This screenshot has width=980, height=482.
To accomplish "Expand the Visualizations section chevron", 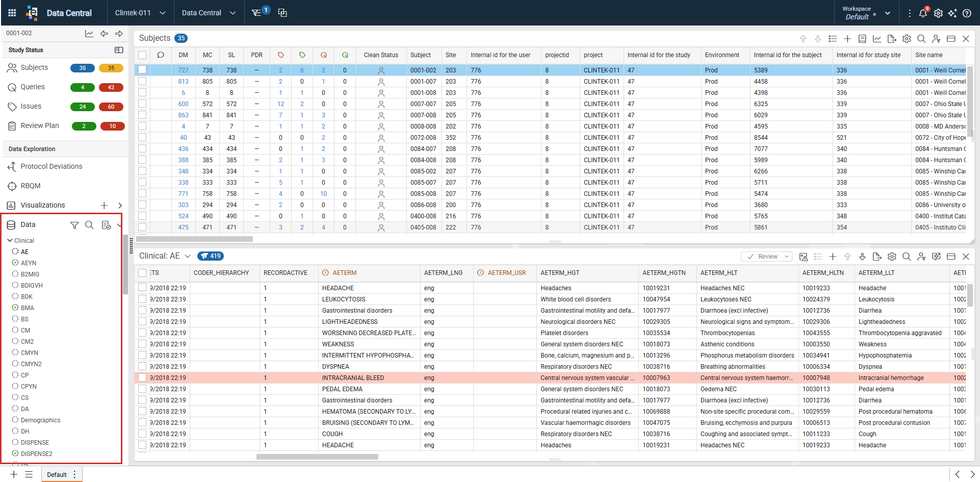I will point(120,206).
